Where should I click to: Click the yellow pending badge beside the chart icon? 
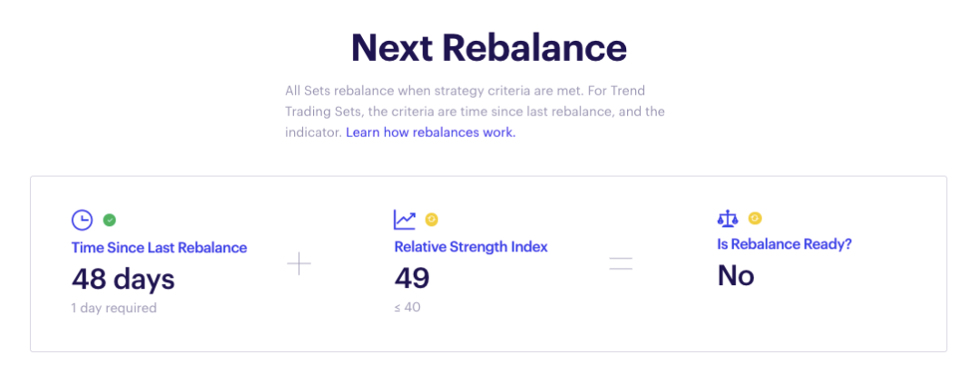click(432, 219)
